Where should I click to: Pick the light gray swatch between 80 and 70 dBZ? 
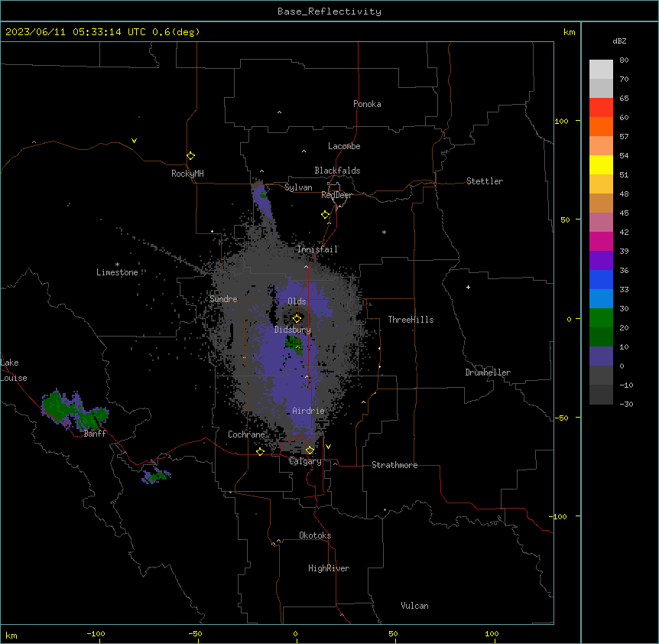(x=601, y=69)
